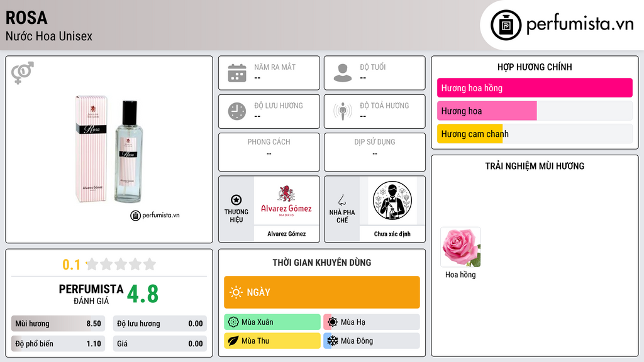Click the ROSA title heading
This screenshot has height=362, width=644.
click(x=26, y=18)
